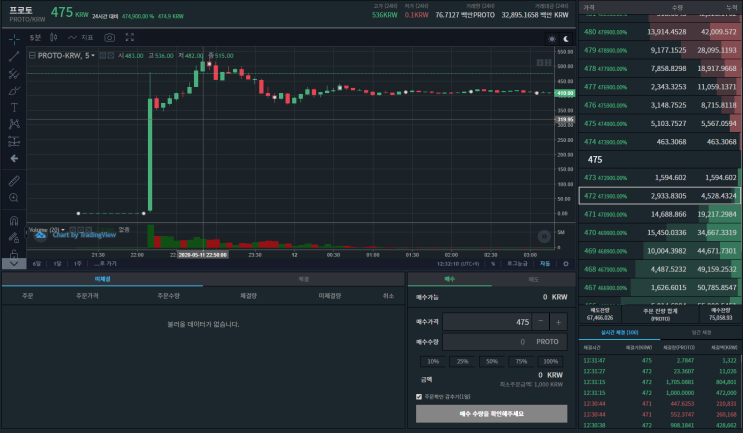Image resolution: width=743 pixels, height=433 pixels.
Task: Click the 프로토 PROTO/KRW market title
Action: pyautogui.click(x=27, y=15)
